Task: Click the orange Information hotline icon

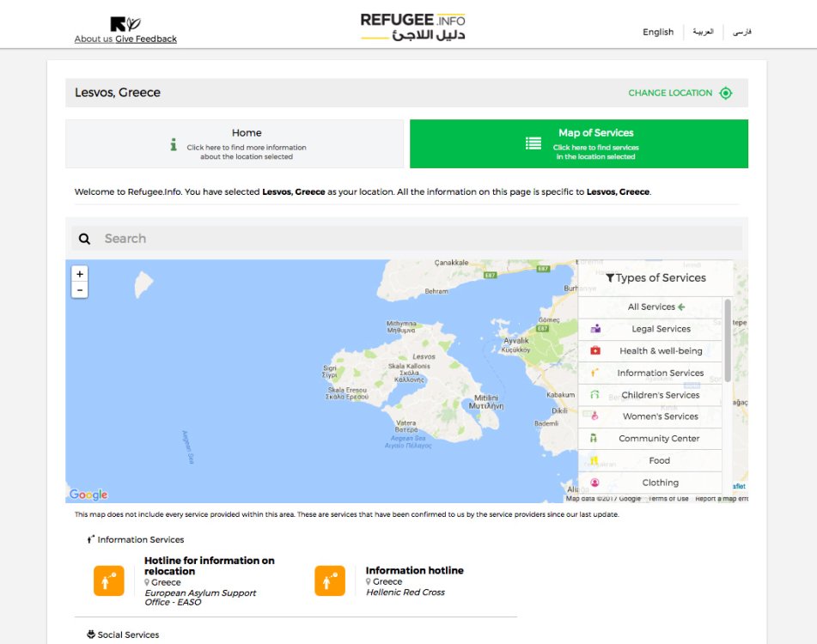Action: click(x=330, y=580)
